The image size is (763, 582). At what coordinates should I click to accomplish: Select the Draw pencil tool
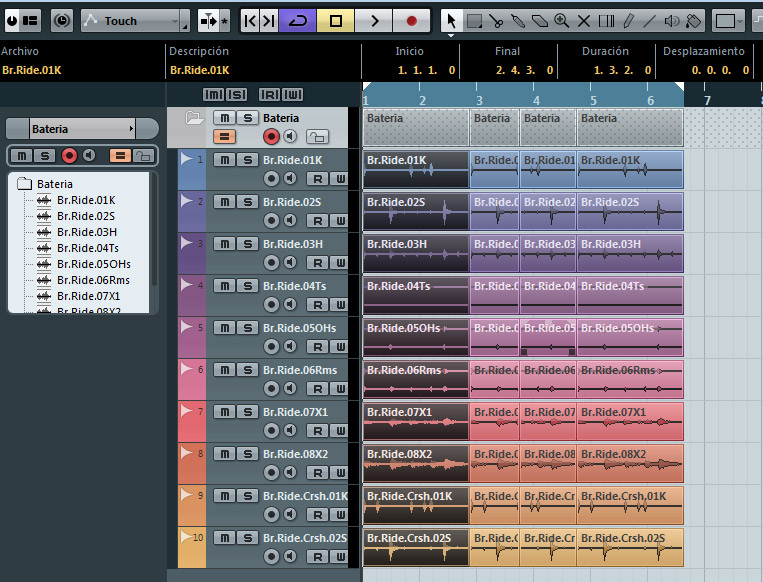point(628,21)
